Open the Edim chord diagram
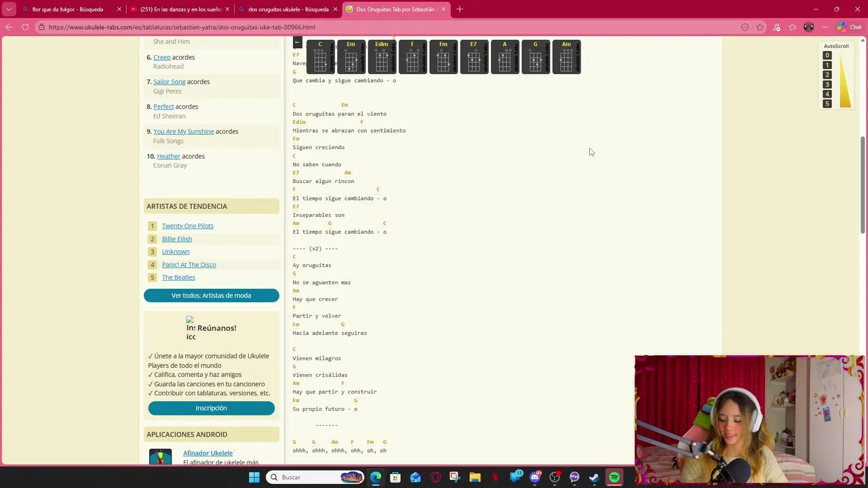The image size is (868, 488). pyautogui.click(x=381, y=56)
